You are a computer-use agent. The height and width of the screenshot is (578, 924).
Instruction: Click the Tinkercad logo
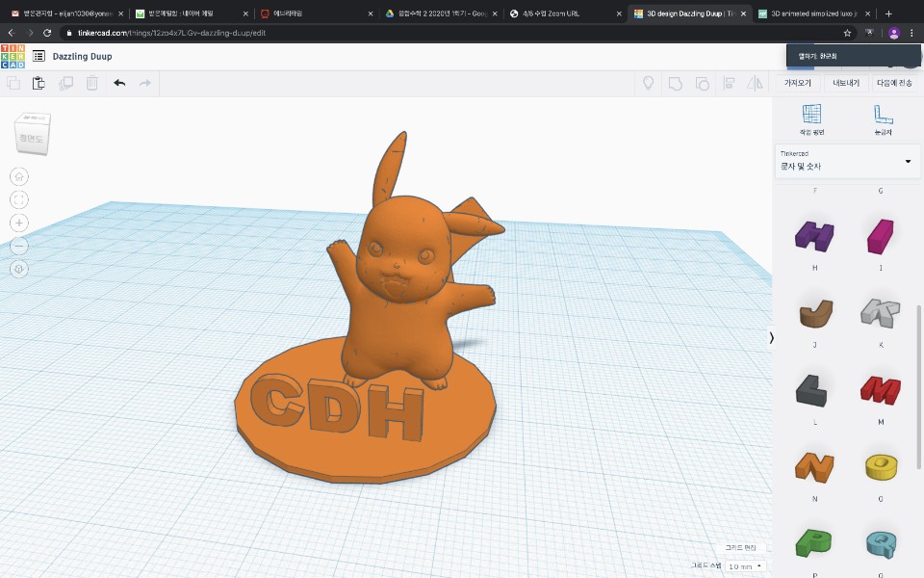[x=13, y=57]
